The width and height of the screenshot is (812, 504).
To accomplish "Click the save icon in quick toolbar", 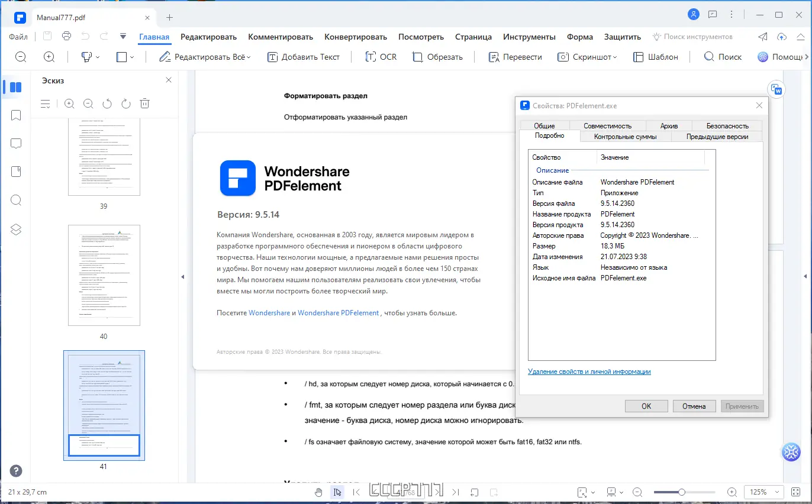I will click(47, 36).
